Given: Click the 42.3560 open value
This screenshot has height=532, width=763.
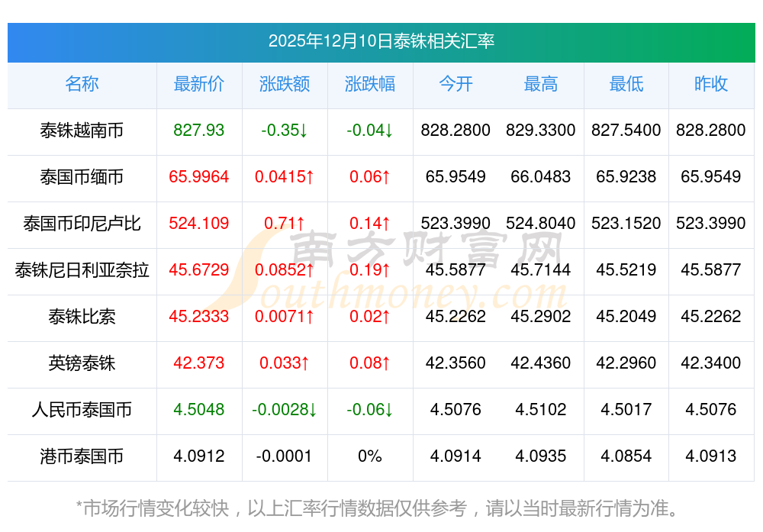Looking at the screenshot, I should [x=456, y=363].
